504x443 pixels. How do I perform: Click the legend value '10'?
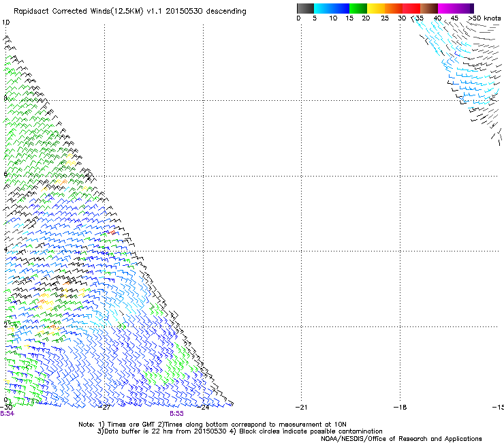(333, 18)
